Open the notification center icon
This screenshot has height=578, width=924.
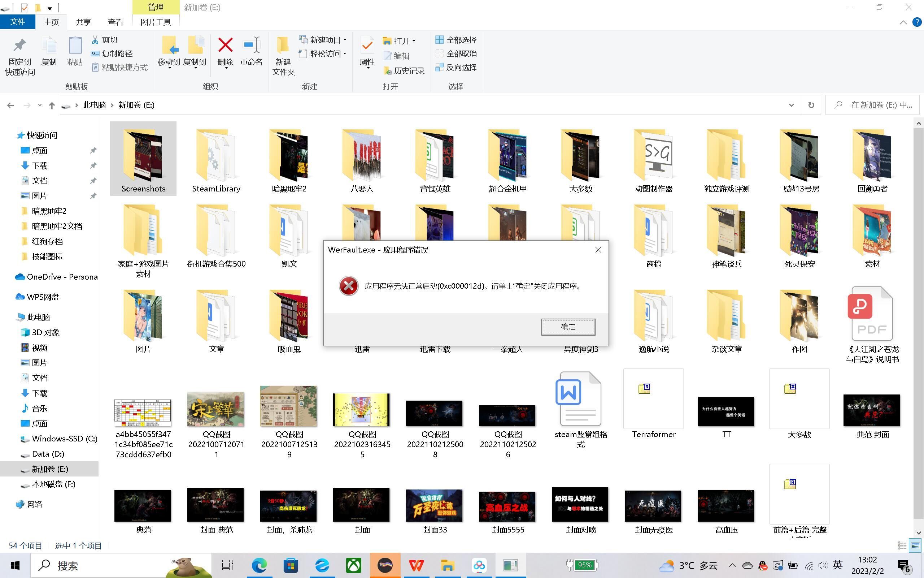(904, 566)
